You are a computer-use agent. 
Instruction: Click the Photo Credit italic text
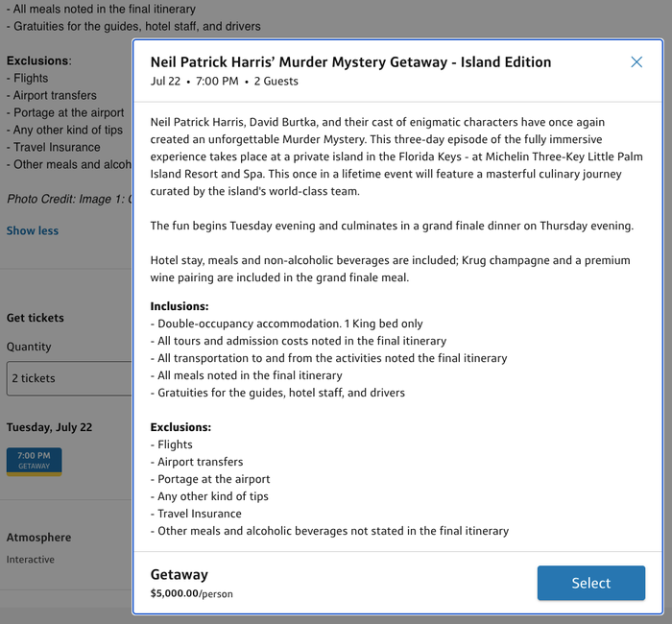point(69,199)
